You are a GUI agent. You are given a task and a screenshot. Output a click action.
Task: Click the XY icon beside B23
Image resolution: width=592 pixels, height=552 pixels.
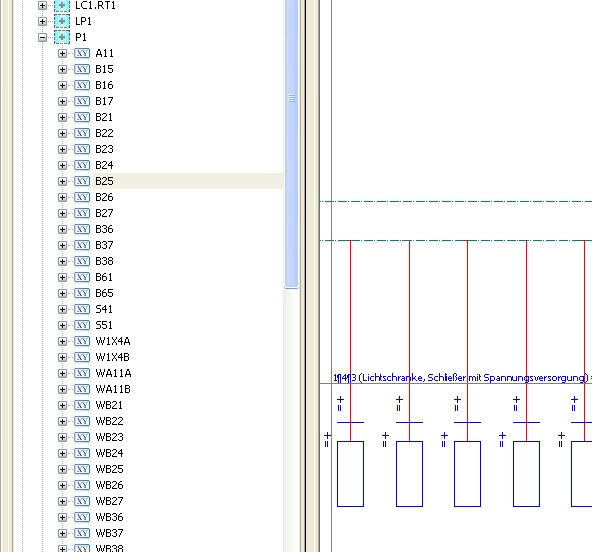[x=82, y=149]
